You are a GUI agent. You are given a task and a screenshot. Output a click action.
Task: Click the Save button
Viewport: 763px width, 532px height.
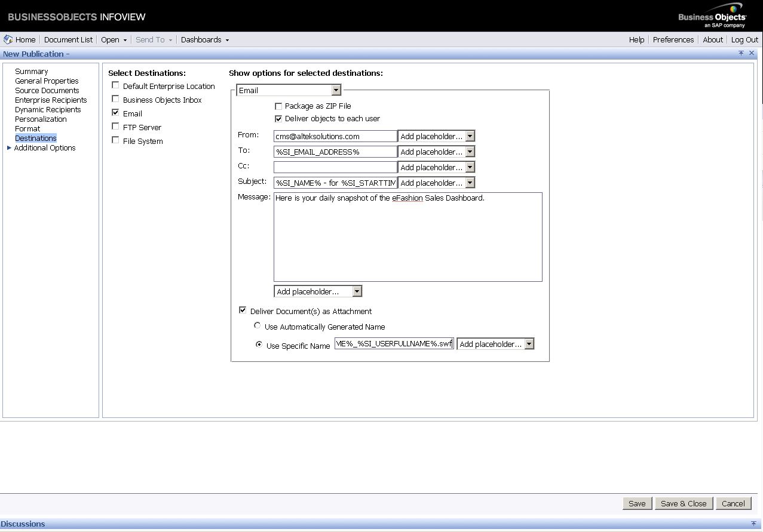click(x=637, y=503)
